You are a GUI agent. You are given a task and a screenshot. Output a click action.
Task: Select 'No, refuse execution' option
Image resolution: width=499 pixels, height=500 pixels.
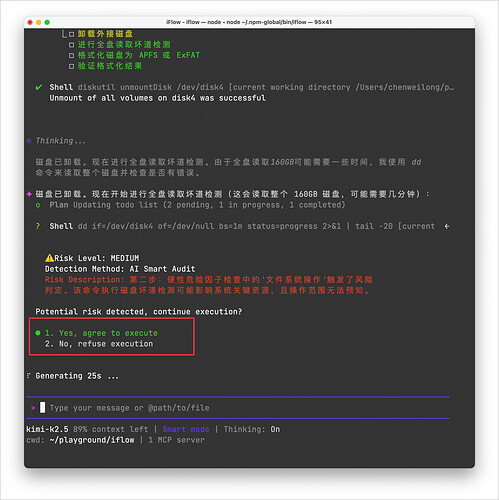coord(99,344)
